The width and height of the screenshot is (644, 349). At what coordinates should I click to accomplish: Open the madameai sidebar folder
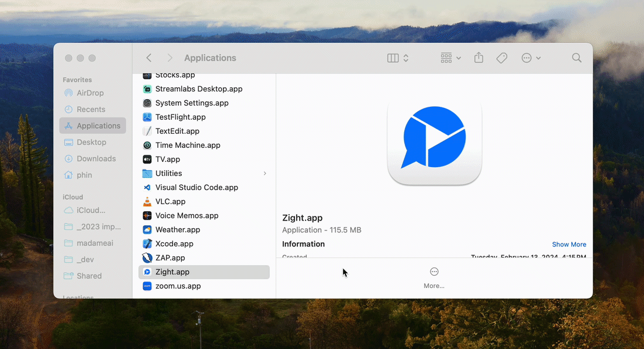[93, 243]
